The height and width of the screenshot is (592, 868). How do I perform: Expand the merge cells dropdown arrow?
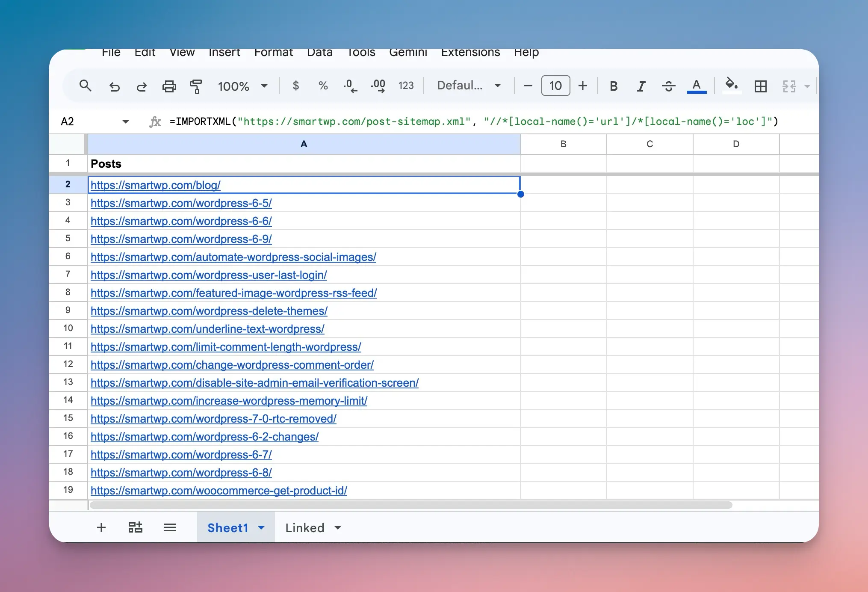point(807,86)
